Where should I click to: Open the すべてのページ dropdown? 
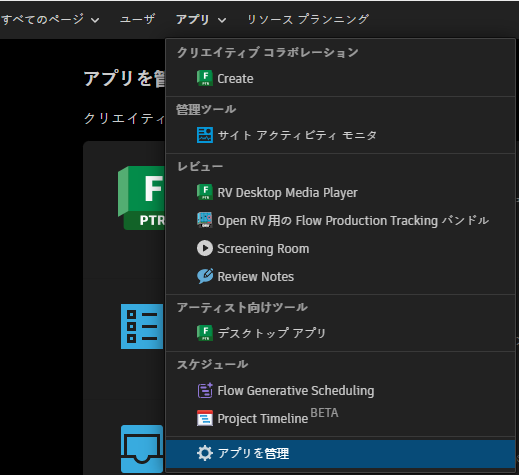[x=50, y=19]
